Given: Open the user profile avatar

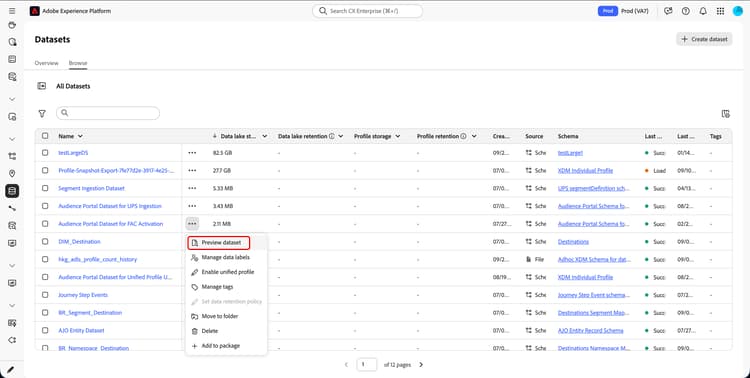Looking at the screenshot, I should [738, 11].
